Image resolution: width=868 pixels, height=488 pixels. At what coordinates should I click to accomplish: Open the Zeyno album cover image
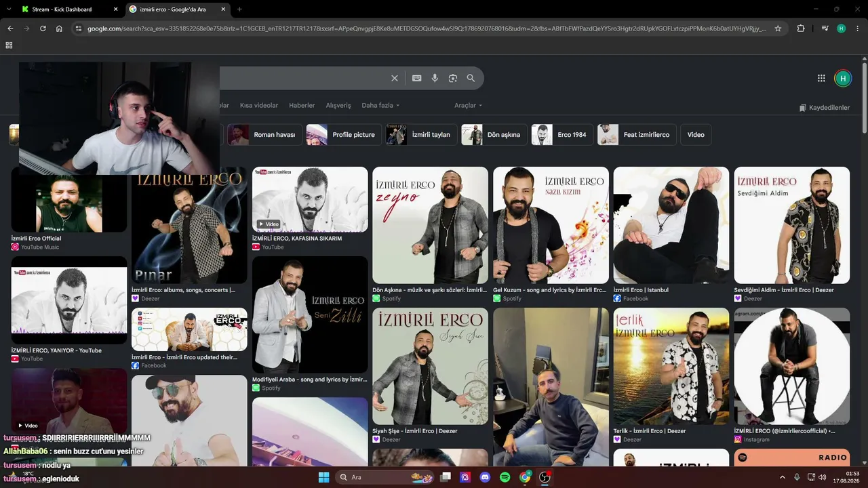click(430, 225)
